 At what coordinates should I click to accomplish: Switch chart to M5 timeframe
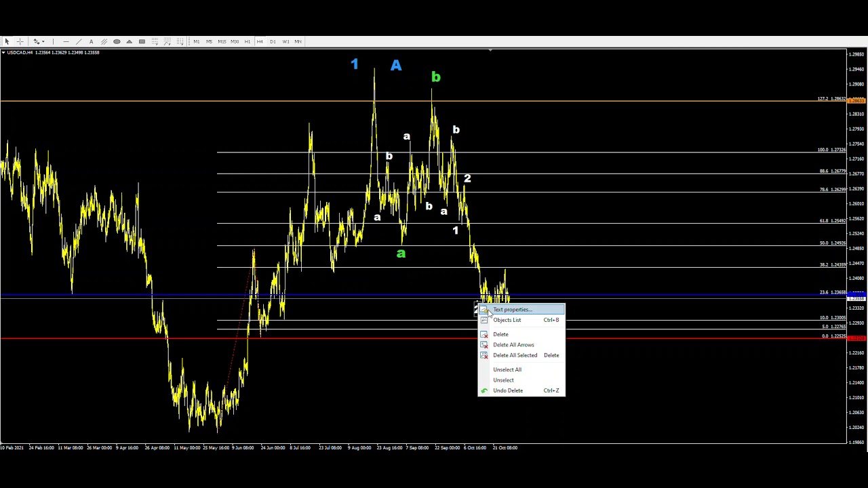coord(209,41)
